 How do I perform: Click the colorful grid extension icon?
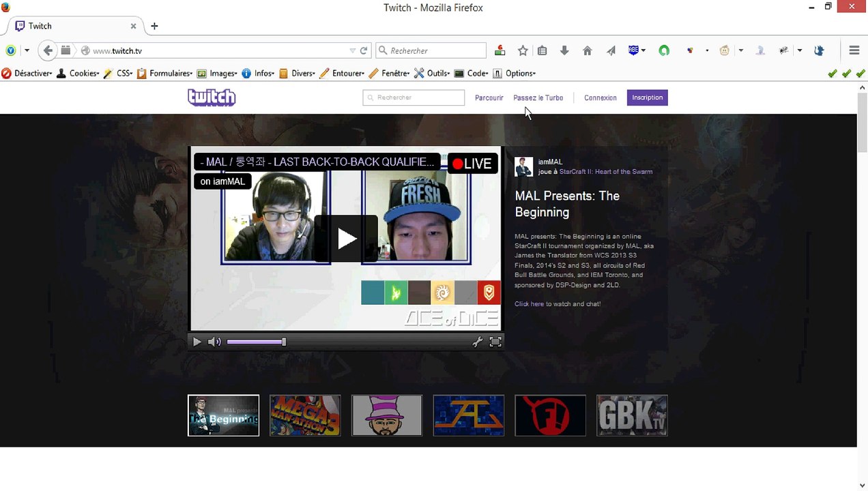pyautogui.click(x=690, y=50)
